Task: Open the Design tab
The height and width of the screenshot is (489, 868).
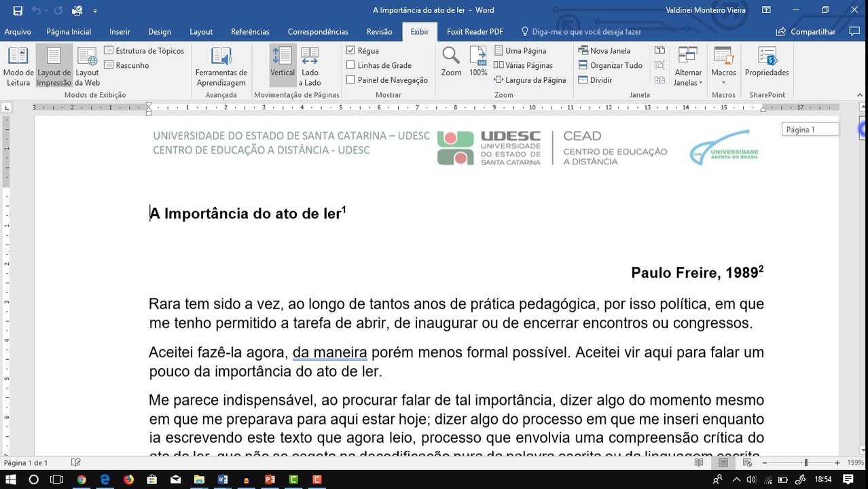Action: (x=160, y=31)
